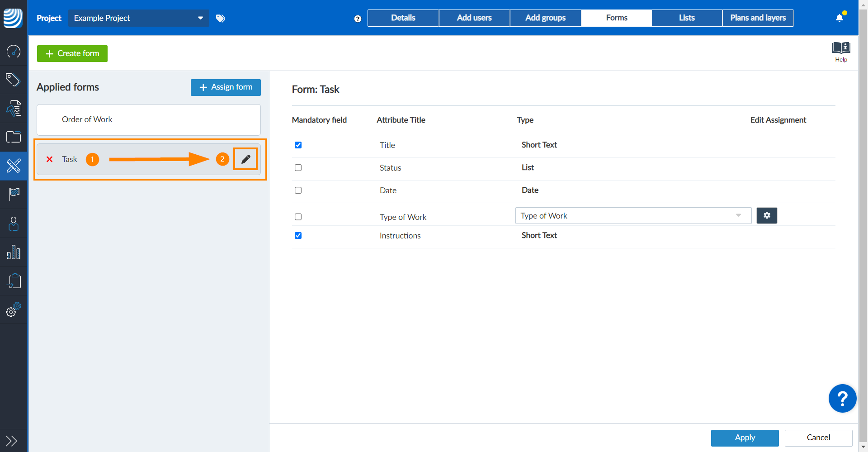Open dashboard gauge in sidebar
868x452 pixels.
pyautogui.click(x=14, y=51)
